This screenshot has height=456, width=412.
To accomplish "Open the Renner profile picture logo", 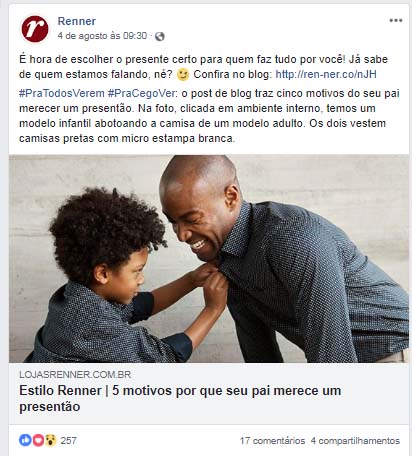I will (x=35, y=29).
